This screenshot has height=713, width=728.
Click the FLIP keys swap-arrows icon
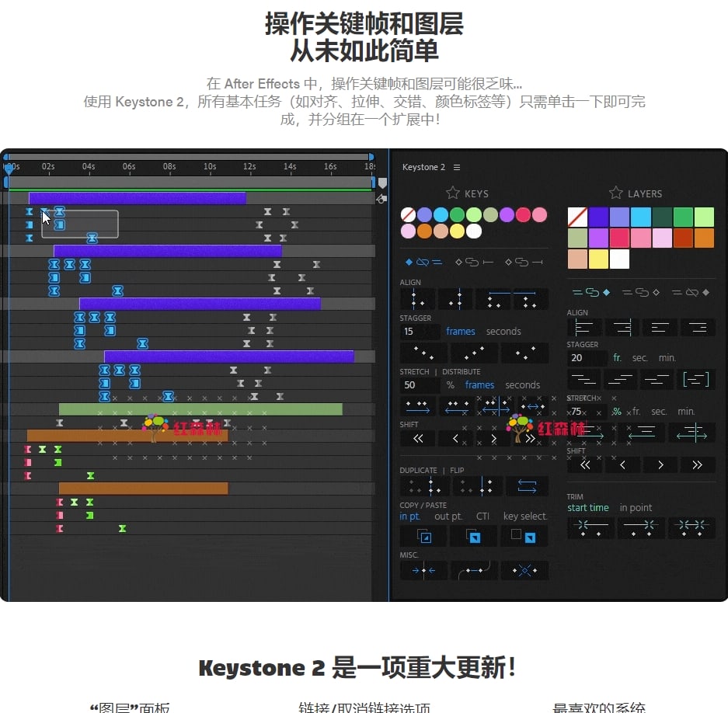pos(527,486)
